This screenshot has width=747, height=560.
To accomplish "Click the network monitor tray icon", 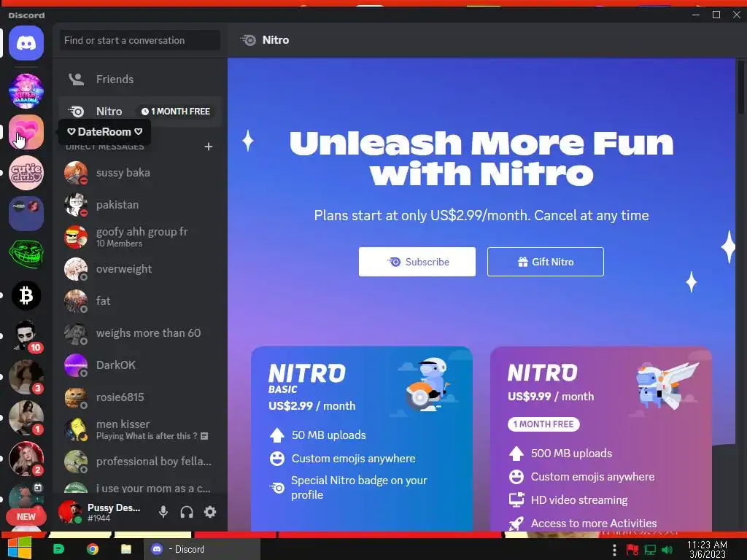I will coord(650,550).
